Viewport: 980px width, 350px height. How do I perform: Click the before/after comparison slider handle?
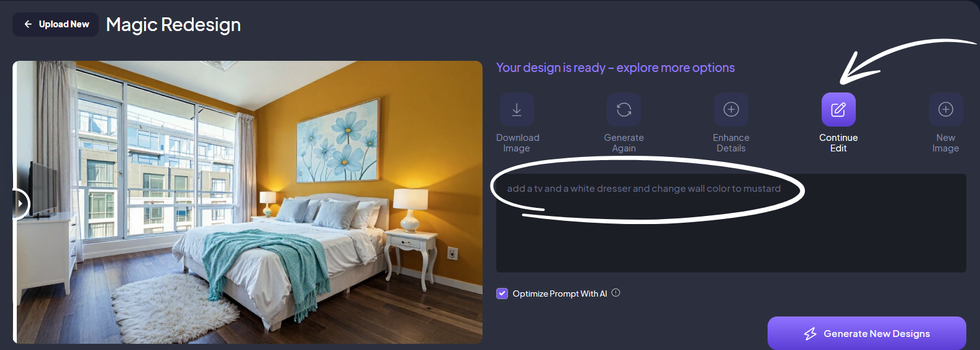point(20,204)
